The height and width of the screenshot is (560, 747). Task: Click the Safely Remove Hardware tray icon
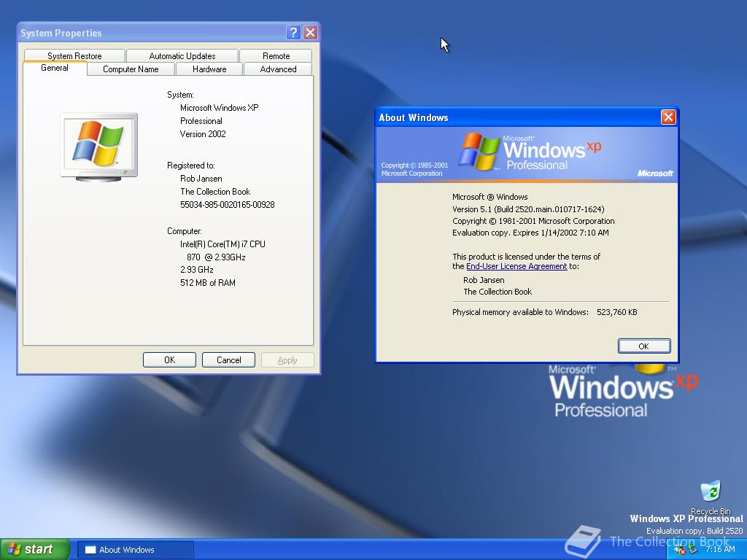click(x=693, y=550)
